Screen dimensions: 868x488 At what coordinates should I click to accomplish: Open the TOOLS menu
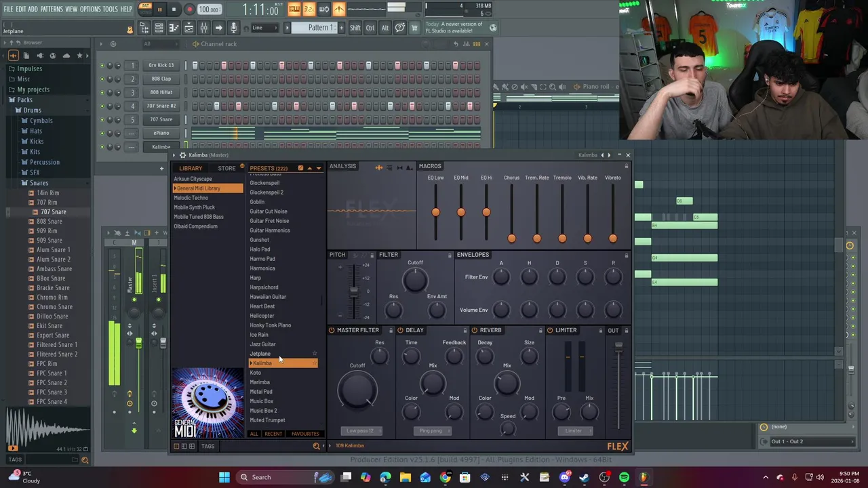pos(111,9)
